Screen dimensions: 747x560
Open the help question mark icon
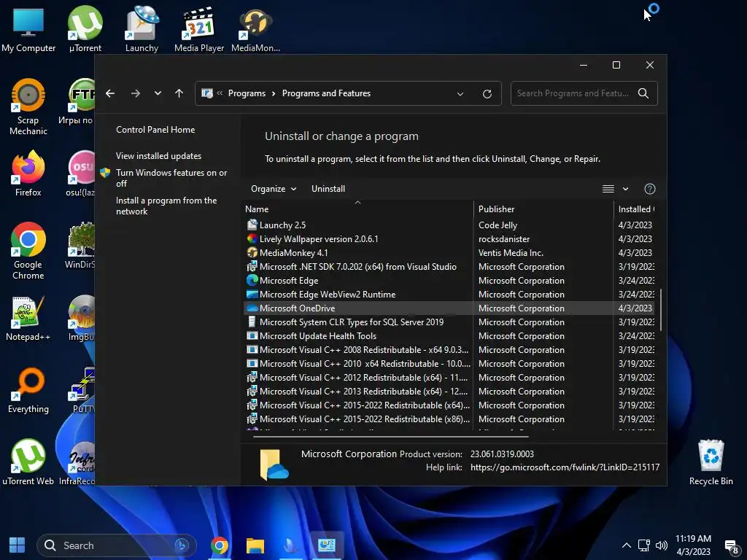tap(650, 189)
